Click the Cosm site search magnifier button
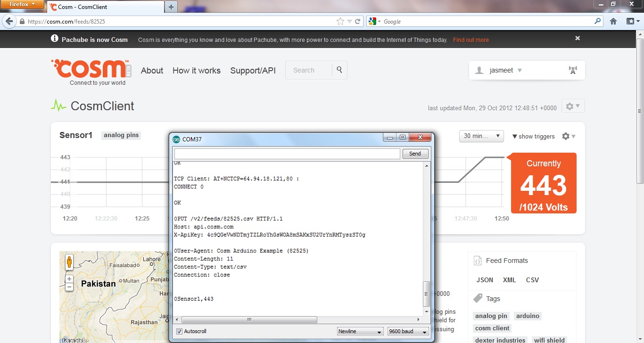This screenshot has height=343, width=644. (x=339, y=70)
